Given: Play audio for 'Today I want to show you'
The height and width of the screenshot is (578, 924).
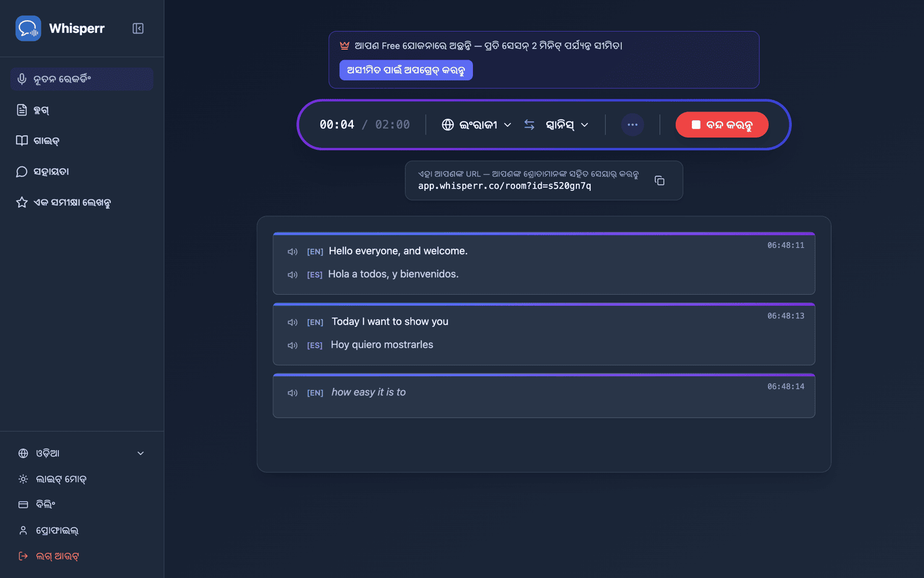Looking at the screenshot, I should pos(293,322).
